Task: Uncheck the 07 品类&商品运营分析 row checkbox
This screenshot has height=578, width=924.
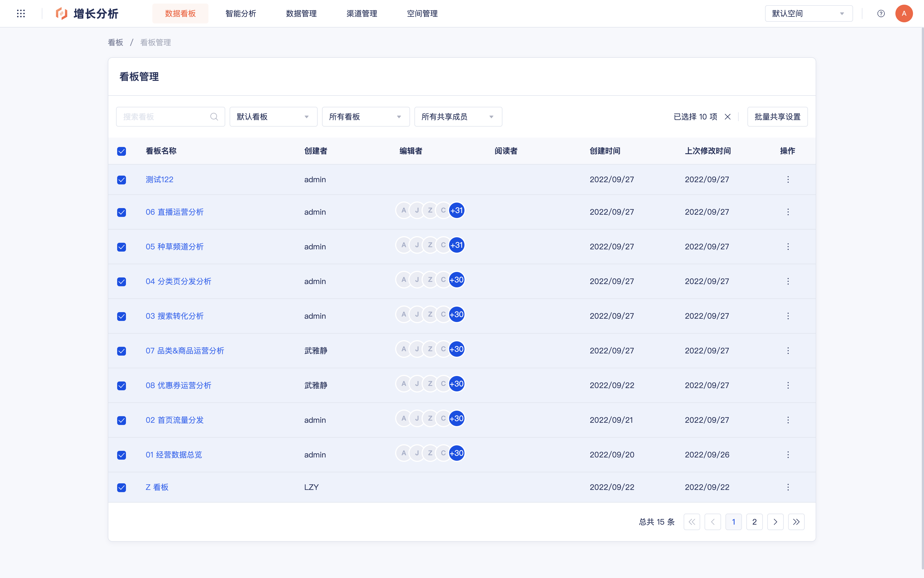Action: [122, 351]
